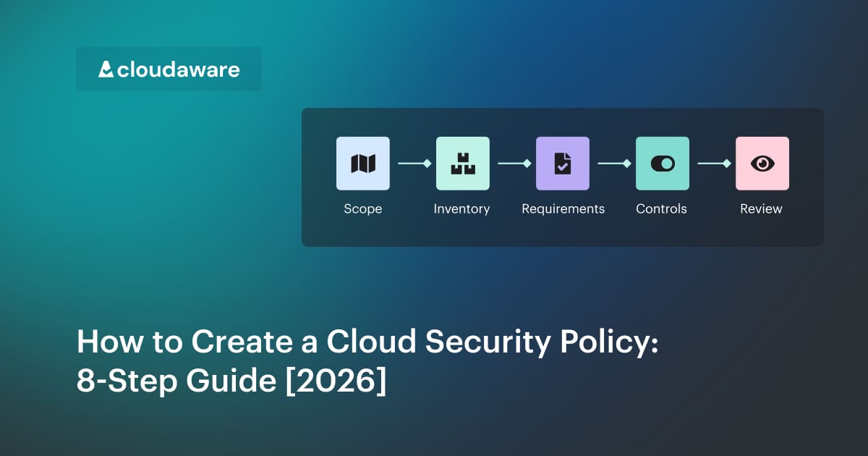Screen dimensions: 868x456
Task: Click the Cloudaware logo
Action: tap(169, 69)
